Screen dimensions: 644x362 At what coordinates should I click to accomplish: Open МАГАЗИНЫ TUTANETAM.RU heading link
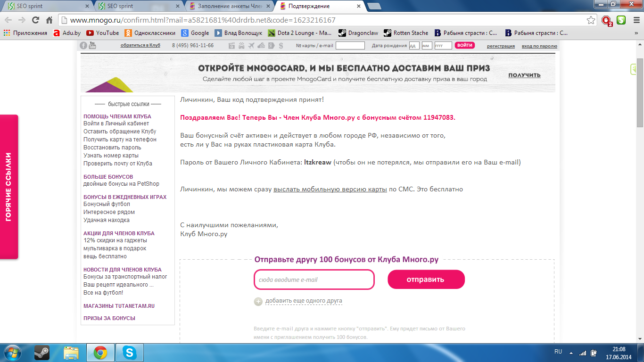[x=119, y=306]
